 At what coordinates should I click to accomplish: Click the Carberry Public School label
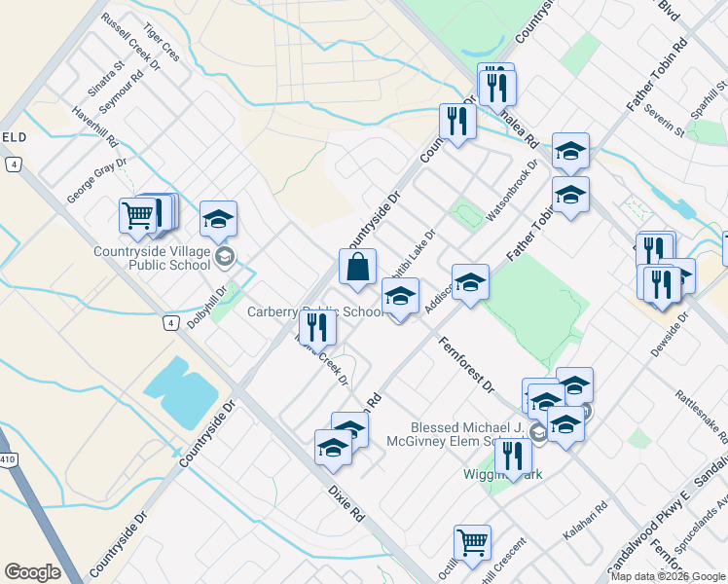(x=315, y=311)
